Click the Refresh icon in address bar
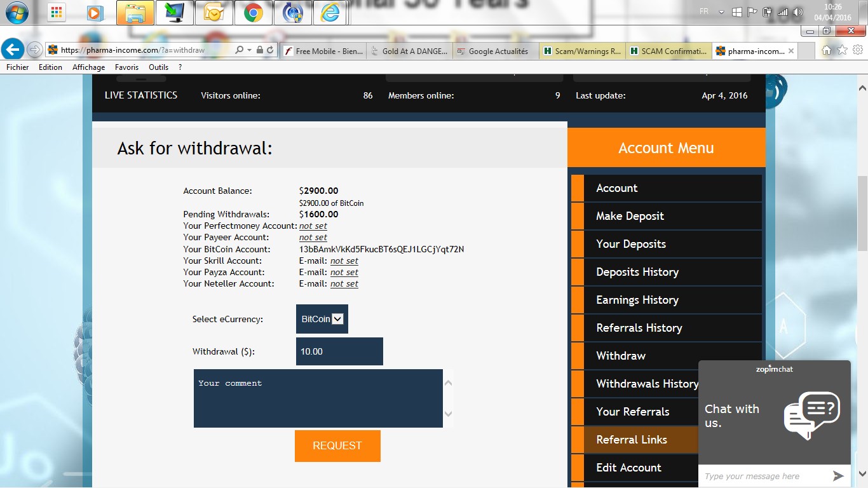Image resolution: width=868 pixels, height=488 pixels. [x=270, y=50]
